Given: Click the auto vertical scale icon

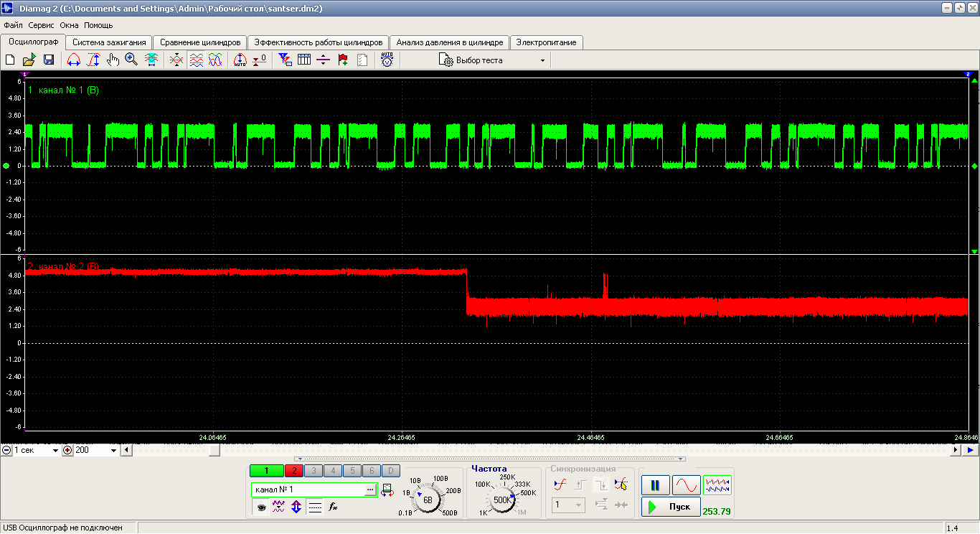Looking at the screenshot, I should pyautogui.click(x=240, y=60).
